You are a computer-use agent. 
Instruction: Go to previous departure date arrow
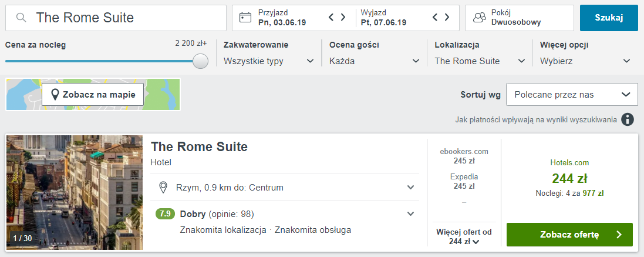coord(436,17)
